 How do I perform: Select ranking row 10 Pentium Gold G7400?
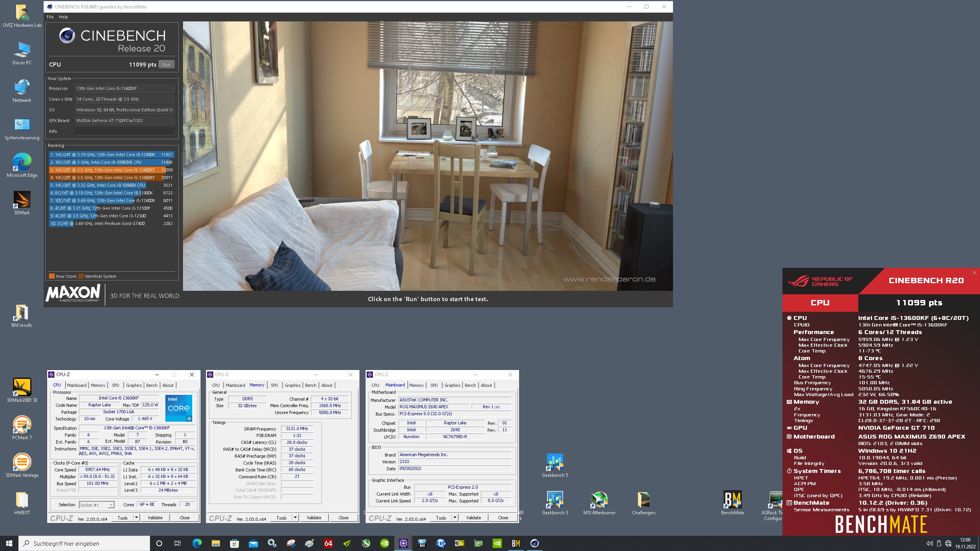coord(111,223)
